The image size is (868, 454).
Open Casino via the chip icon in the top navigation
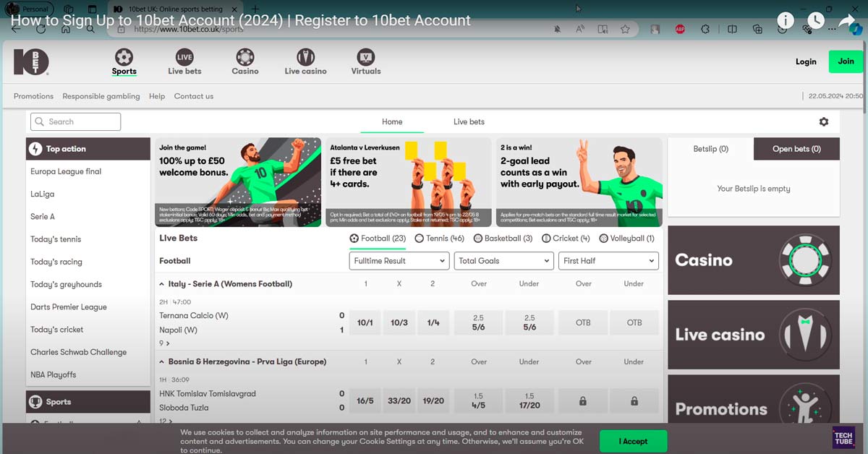point(245,56)
